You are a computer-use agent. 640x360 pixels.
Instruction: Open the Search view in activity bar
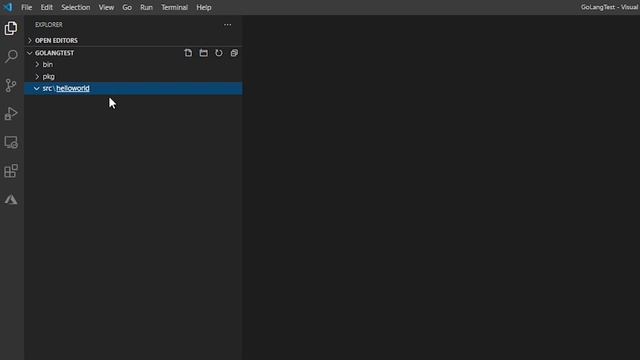tap(11, 56)
